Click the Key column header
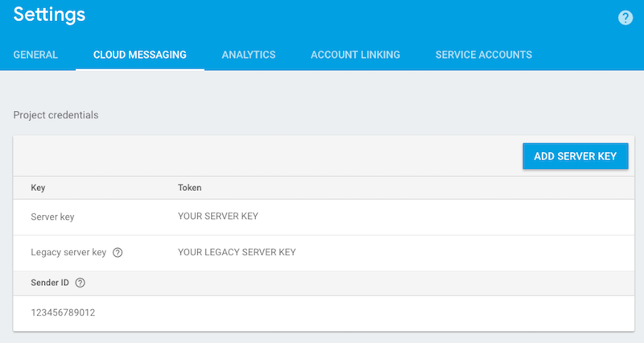 (38, 188)
